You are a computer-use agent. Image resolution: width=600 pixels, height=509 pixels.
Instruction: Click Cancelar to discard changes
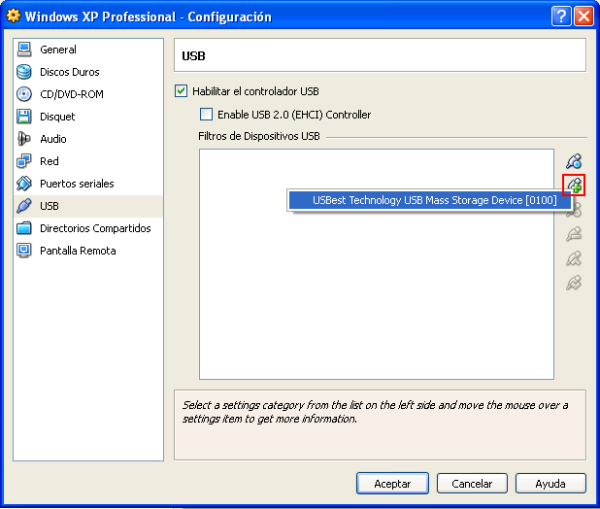(x=472, y=483)
